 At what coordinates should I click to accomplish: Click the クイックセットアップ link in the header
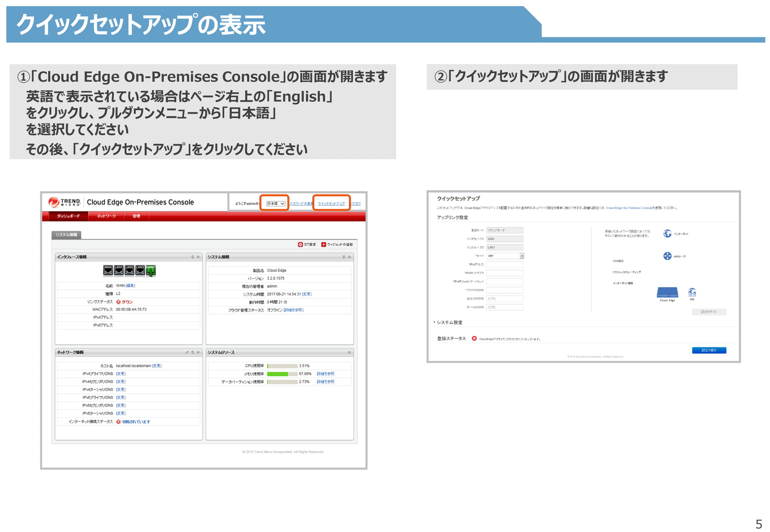click(x=331, y=204)
